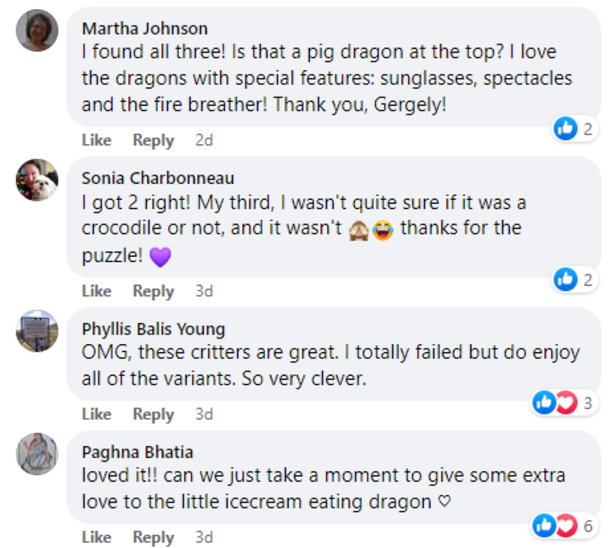Click Paghna Bhatia's avatar image

point(37,453)
